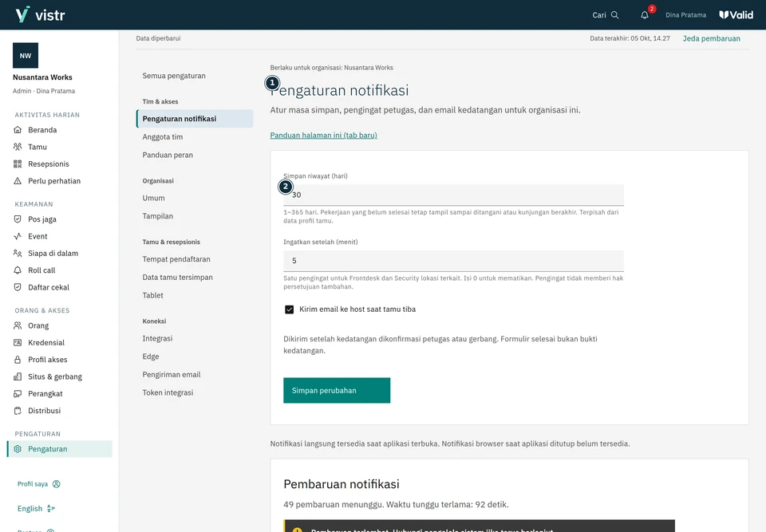This screenshot has height=532, width=766.
Task: Open the Siapa di dalam icon
Action: (18, 254)
